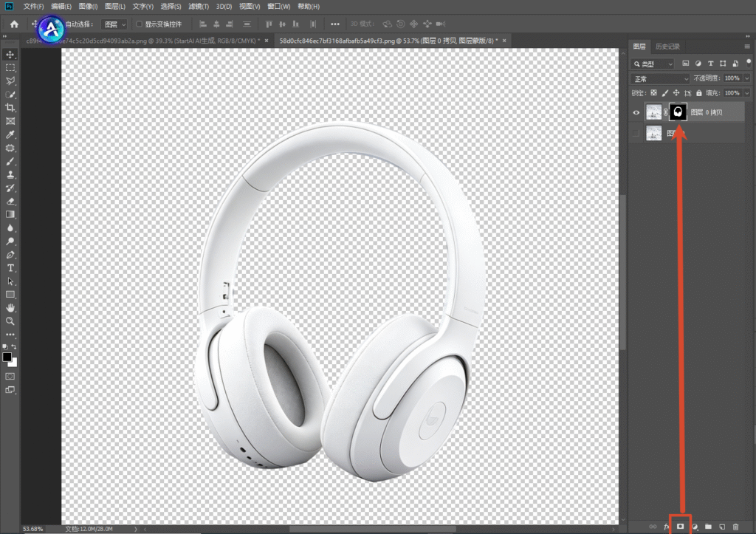Show the hidden bottom layer
Image resolution: width=756 pixels, height=534 pixels.
[636, 133]
